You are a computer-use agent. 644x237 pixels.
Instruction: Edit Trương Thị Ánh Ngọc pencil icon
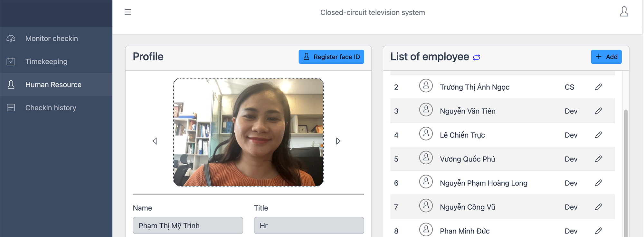599,87
